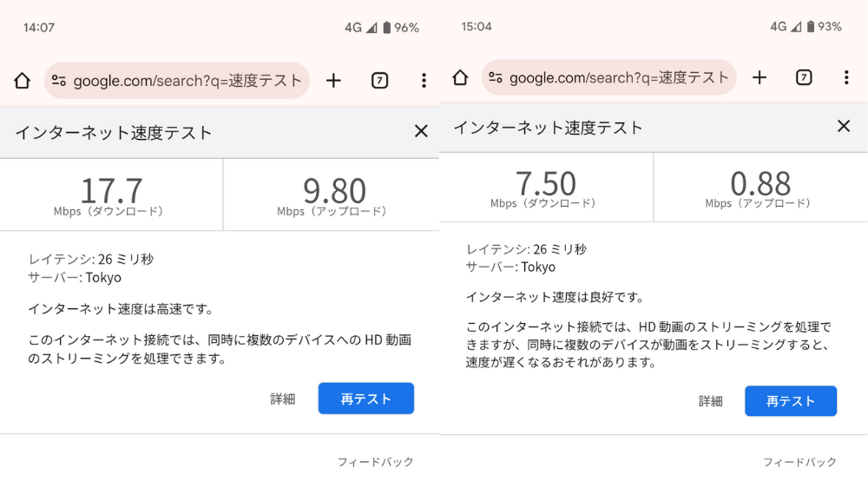Image resolution: width=868 pixels, height=488 pixels.
Task: Open tab switcher showing 7 in left browser
Action: pos(379,81)
